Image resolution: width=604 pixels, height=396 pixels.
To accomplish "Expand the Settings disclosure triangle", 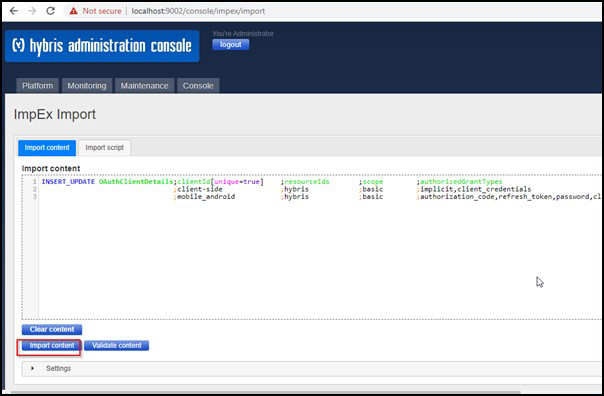I will pyautogui.click(x=32, y=368).
